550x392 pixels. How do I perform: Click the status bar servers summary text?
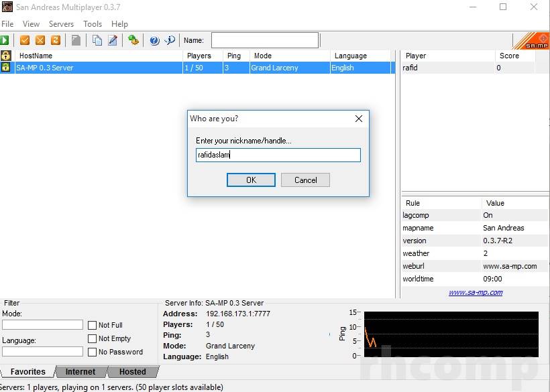coord(111,387)
